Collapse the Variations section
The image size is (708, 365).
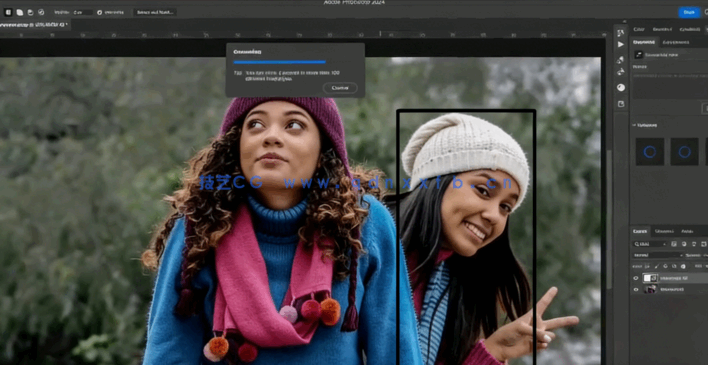(x=633, y=125)
